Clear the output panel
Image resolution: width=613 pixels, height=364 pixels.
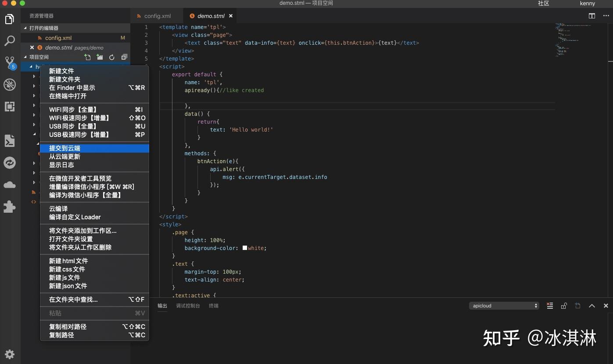550,306
